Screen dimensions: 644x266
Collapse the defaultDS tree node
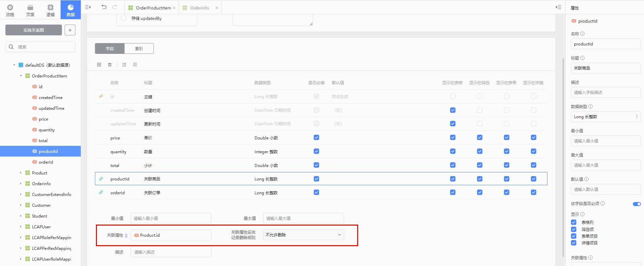[14, 65]
